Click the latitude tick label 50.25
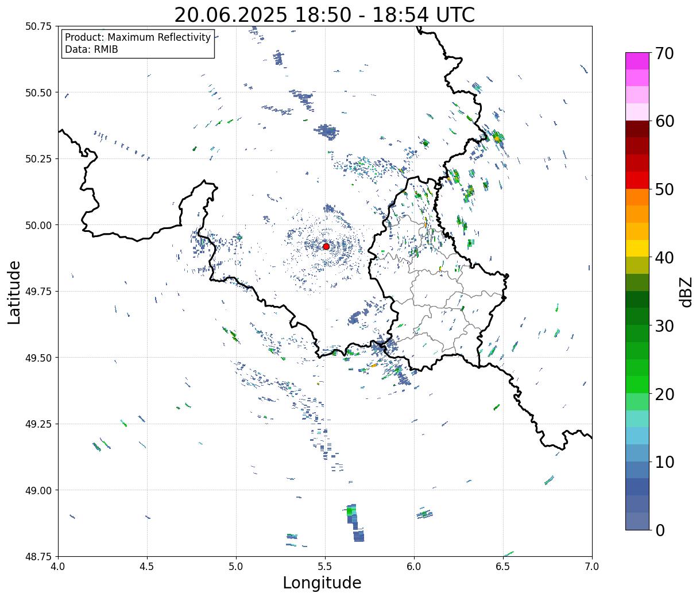The width and height of the screenshot is (700, 597). coord(38,159)
